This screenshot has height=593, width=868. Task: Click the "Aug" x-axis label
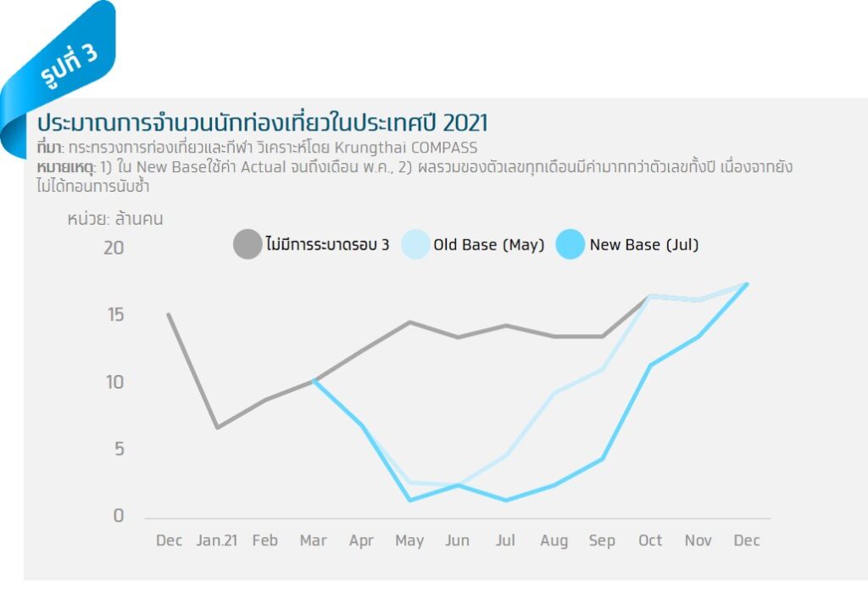pyautogui.click(x=554, y=540)
